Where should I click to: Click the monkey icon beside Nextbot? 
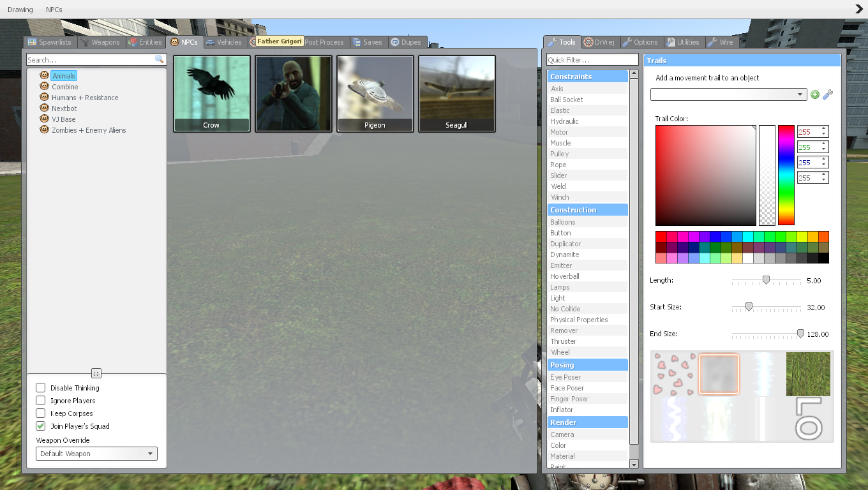(45, 108)
